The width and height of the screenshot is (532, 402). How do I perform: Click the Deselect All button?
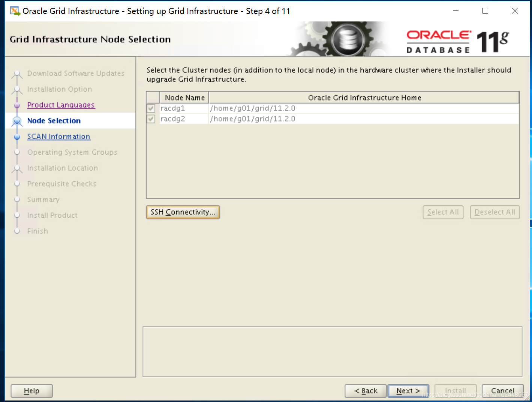click(x=495, y=212)
